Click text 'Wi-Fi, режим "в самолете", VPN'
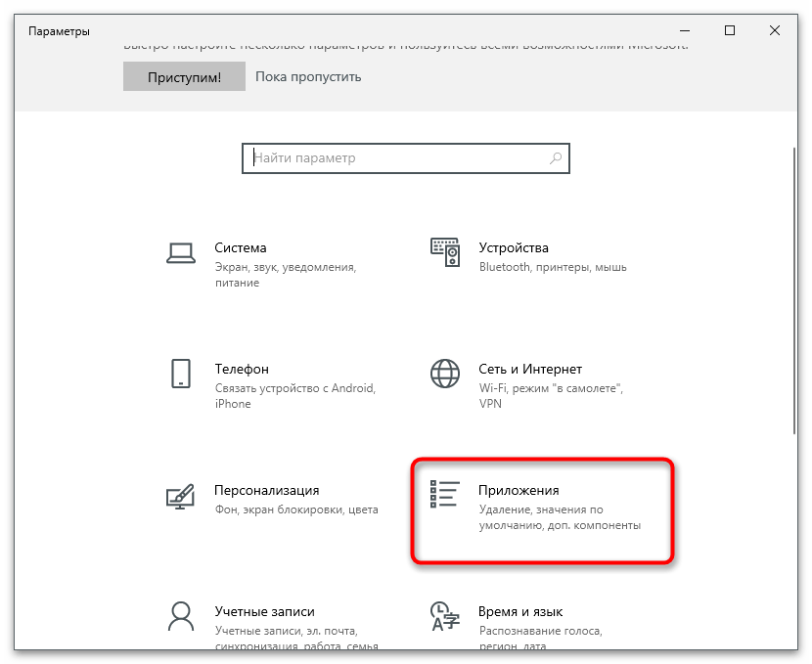Viewport: 812px width, 664px height. (551, 396)
